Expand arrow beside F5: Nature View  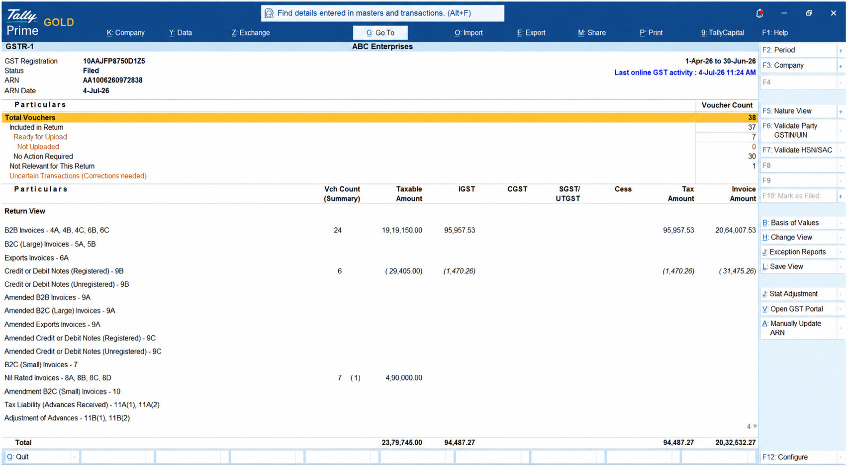[x=841, y=111]
